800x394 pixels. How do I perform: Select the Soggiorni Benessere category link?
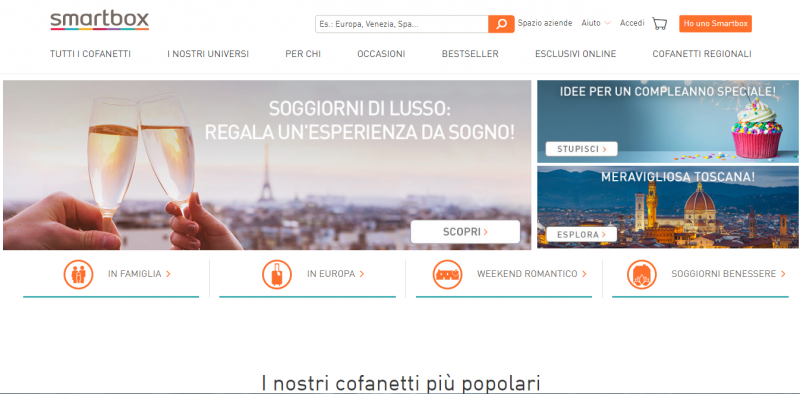[729, 274]
